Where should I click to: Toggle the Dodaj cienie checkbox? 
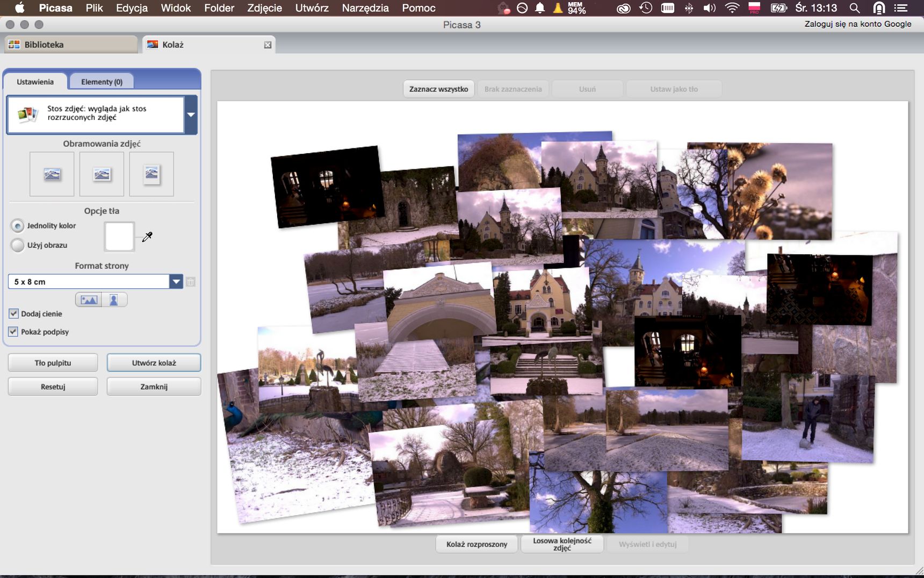tap(14, 313)
